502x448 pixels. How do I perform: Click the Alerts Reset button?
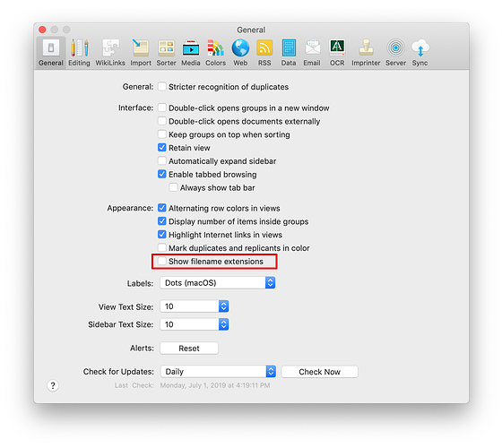(x=189, y=349)
